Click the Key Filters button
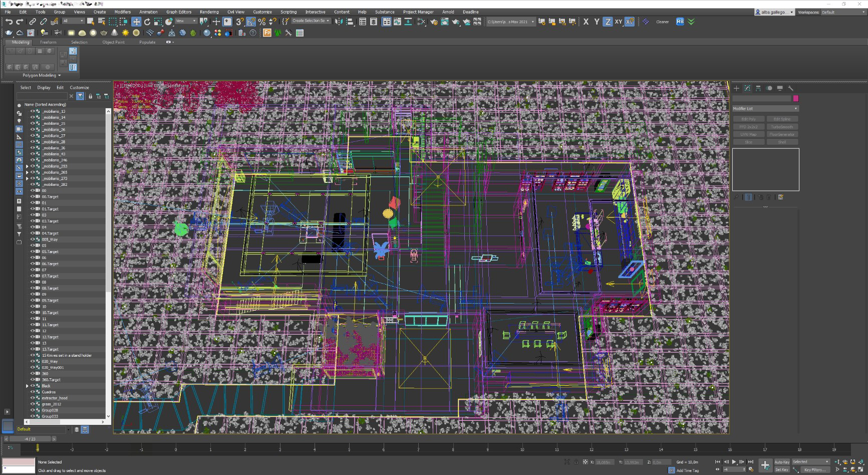Image resolution: width=868 pixels, height=475 pixels. [x=814, y=469]
